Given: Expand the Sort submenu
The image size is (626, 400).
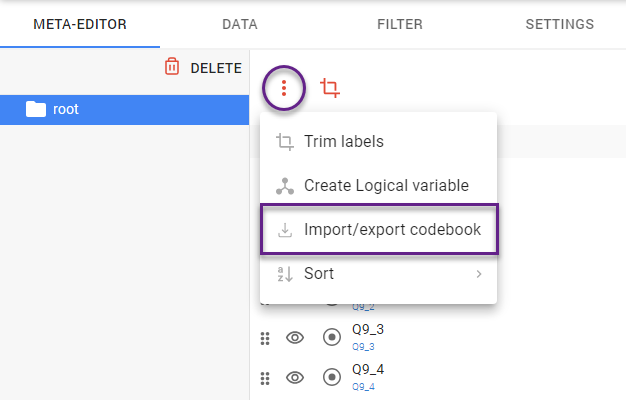Looking at the screenshot, I should (379, 273).
